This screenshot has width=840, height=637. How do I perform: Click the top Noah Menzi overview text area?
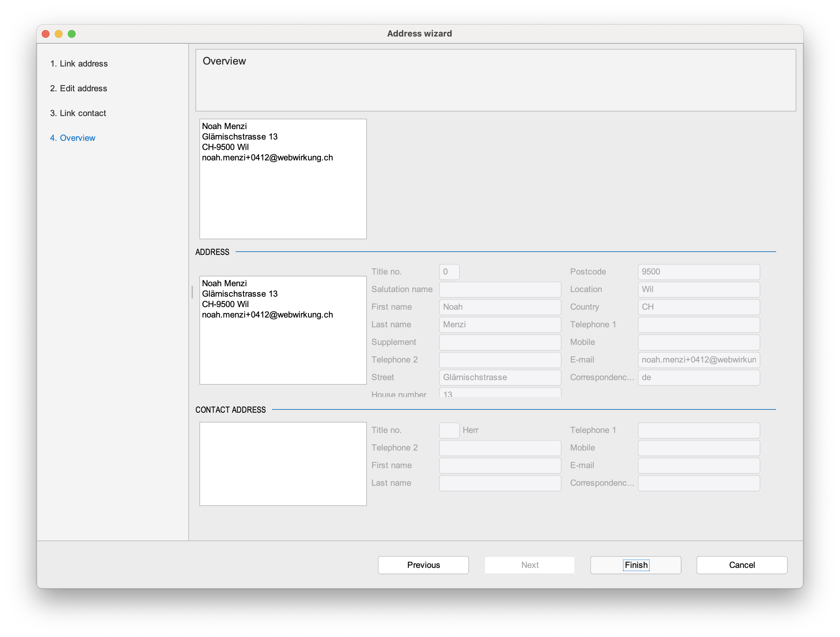[x=283, y=179]
